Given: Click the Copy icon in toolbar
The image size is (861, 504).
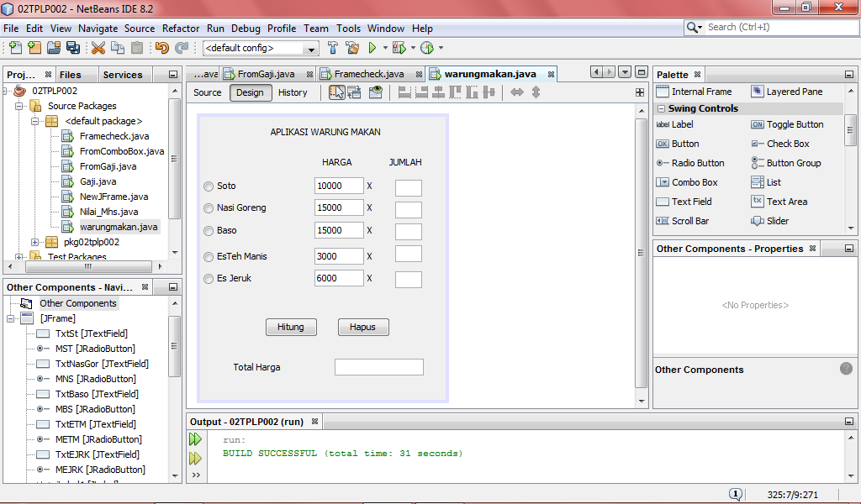Looking at the screenshot, I should [x=118, y=48].
